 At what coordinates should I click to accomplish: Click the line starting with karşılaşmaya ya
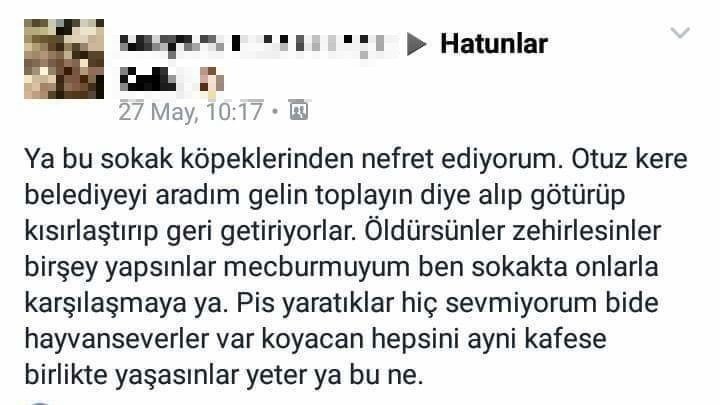pyautogui.click(x=342, y=303)
